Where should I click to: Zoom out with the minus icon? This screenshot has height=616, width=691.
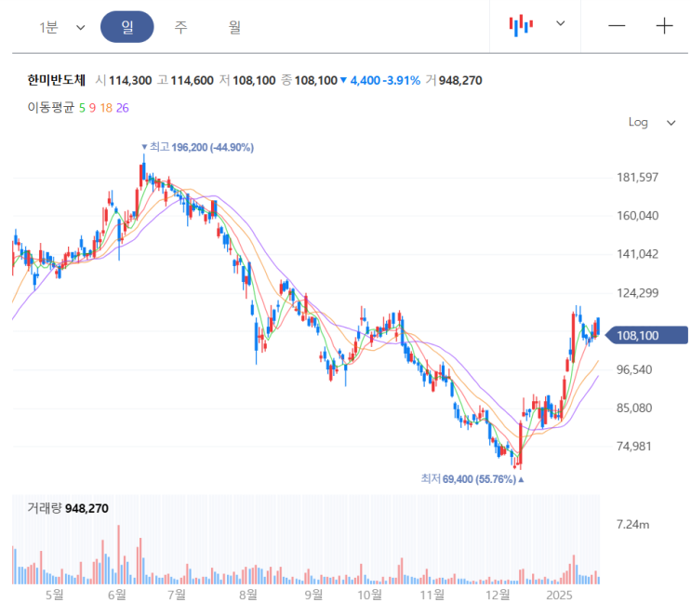click(x=617, y=26)
